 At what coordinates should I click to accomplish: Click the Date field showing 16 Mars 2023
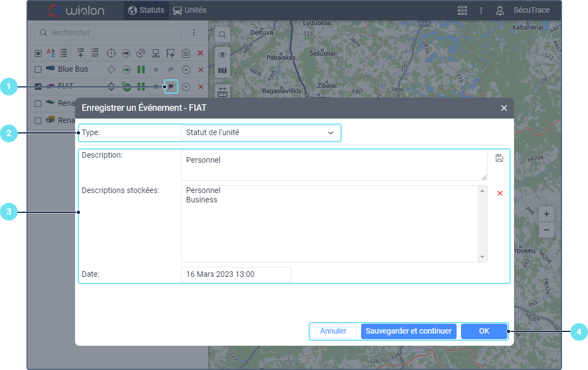pos(236,274)
